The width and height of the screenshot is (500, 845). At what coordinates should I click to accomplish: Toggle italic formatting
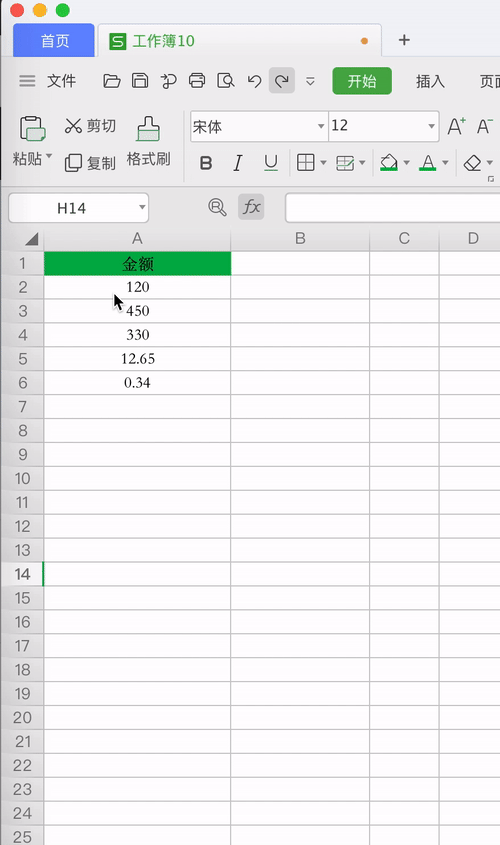click(238, 163)
